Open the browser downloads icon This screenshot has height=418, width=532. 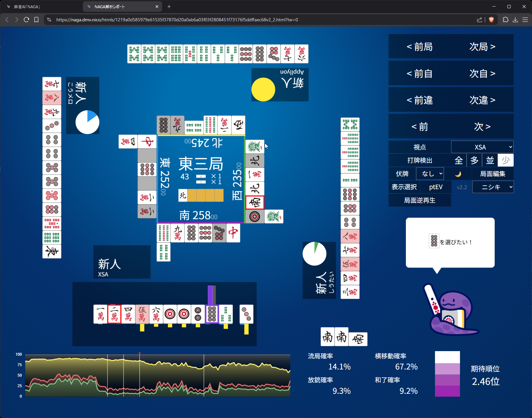tap(515, 20)
